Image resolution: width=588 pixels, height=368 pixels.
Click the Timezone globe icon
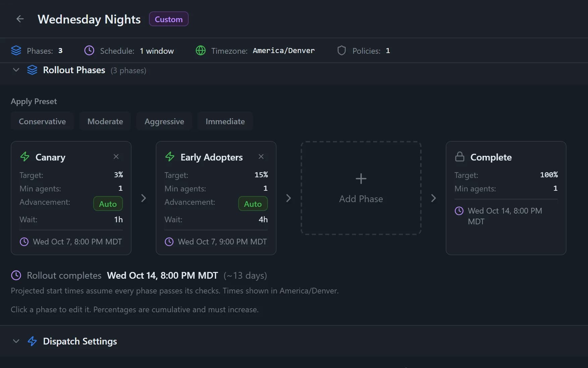click(201, 51)
